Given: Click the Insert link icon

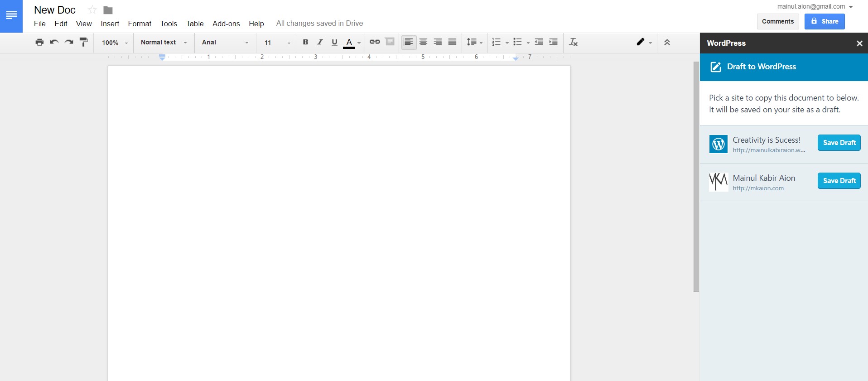Looking at the screenshot, I should tap(375, 42).
